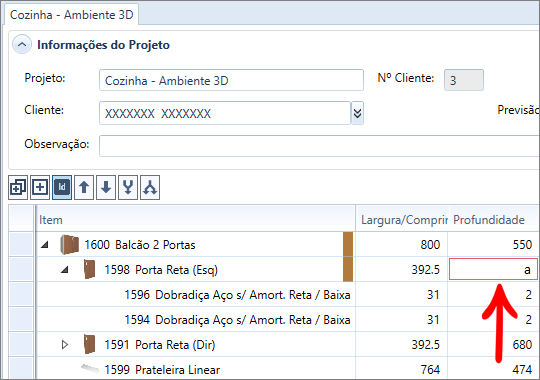Switch to the Cozinha - Ambiente 3D tab
540x380 pixels.
point(72,15)
